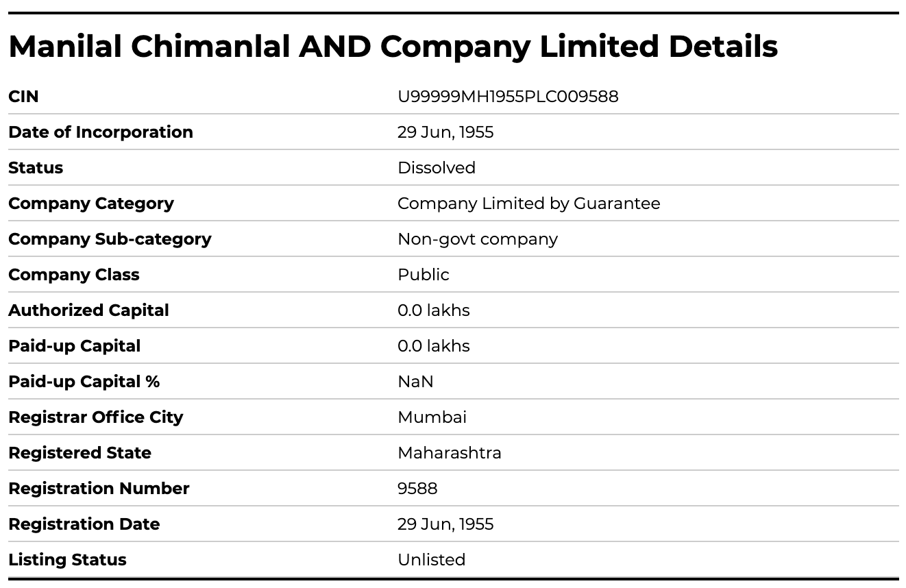Click the Public company class value
Image resolution: width=906 pixels, height=588 pixels.
(x=424, y=275)
